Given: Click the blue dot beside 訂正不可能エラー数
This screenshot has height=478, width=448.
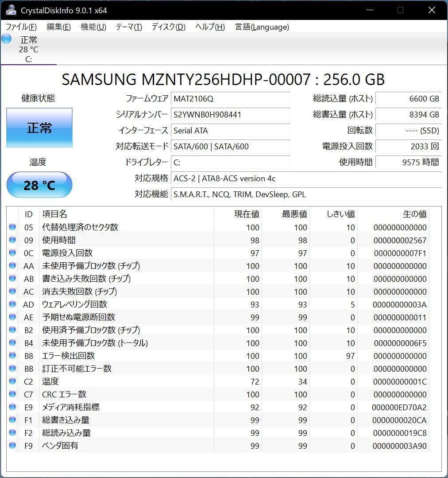Looking at the screenshot, I should (x=12, y=369).
